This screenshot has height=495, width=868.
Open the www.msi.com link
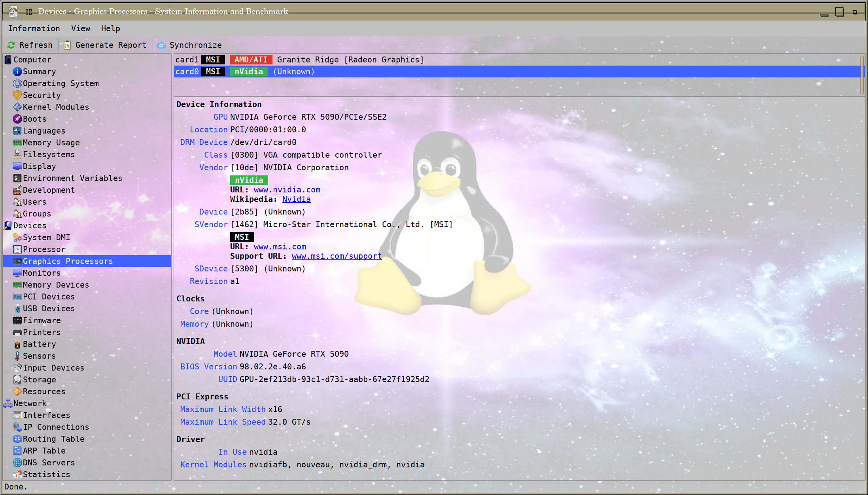(280, 247)
